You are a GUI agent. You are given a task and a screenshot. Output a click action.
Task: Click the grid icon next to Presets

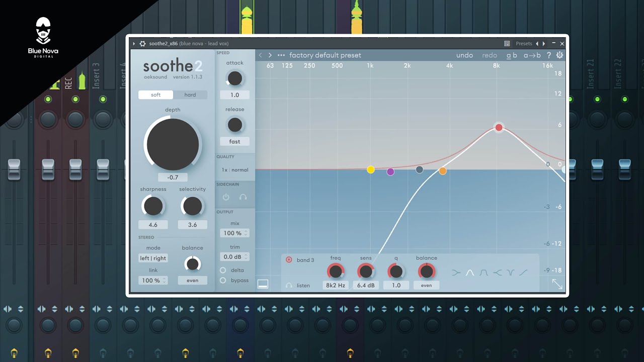[507, 44]
